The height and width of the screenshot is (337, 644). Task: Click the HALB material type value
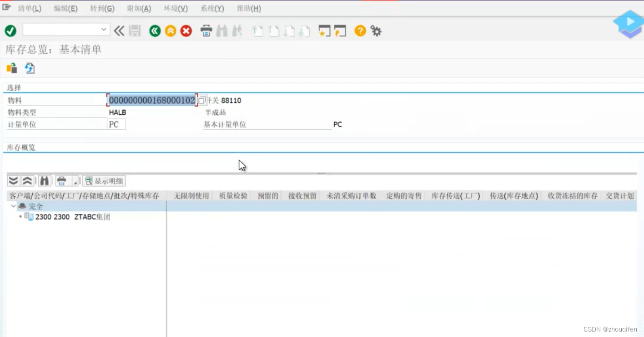(x=117, y=112)
